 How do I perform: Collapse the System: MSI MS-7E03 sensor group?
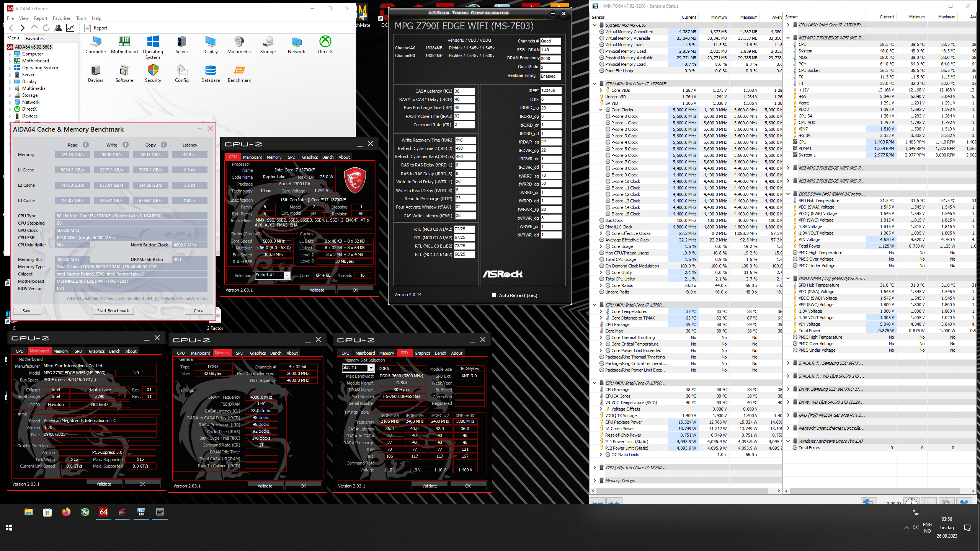[x=595, y=25]
